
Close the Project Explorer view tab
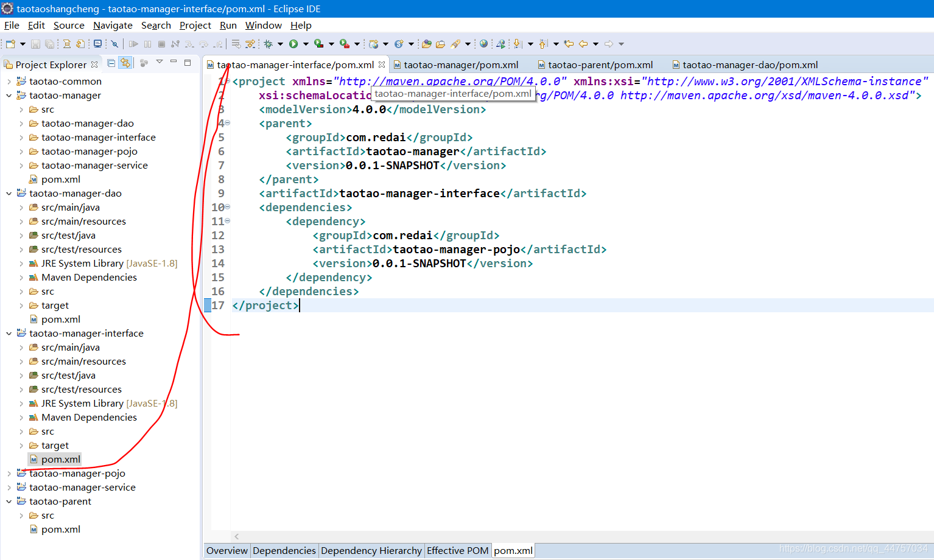click(94, 65)
